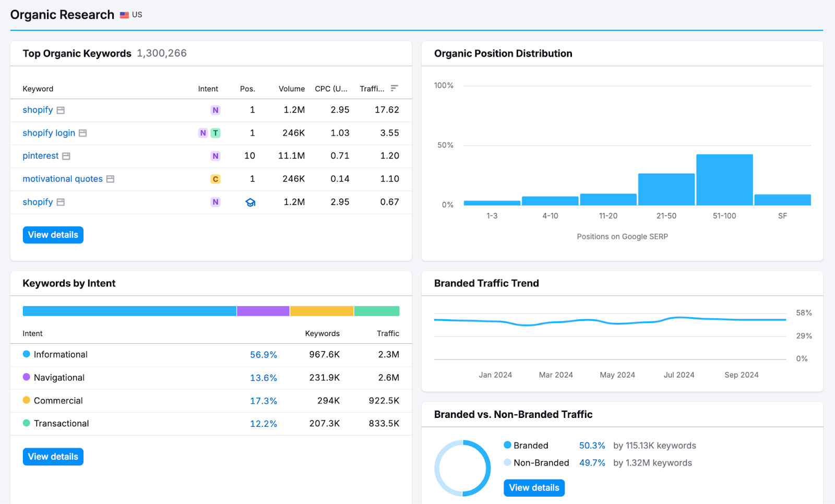Click the Navigational 13.6% link
This screenshot has height=504, width=835.
(x=264, y=378)
